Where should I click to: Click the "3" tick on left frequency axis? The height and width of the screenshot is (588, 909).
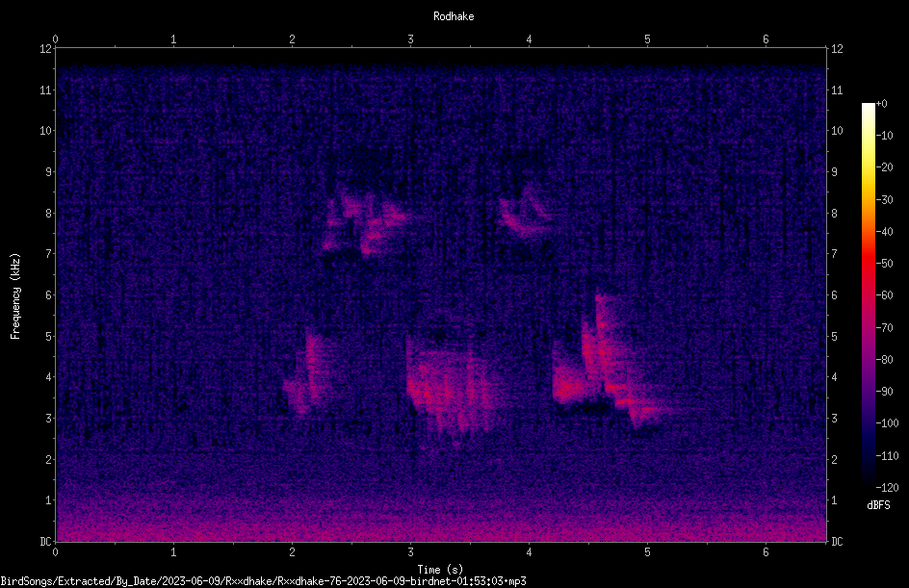click(48, 419)
